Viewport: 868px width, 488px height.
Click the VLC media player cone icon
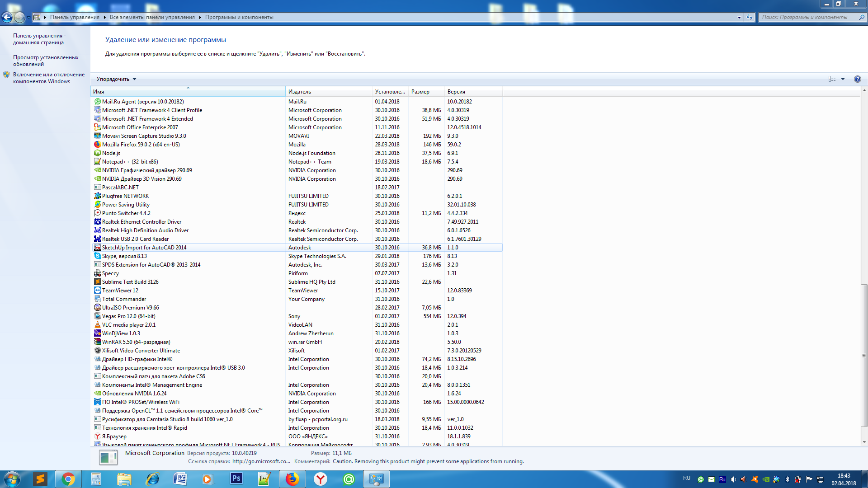point(97,325)
